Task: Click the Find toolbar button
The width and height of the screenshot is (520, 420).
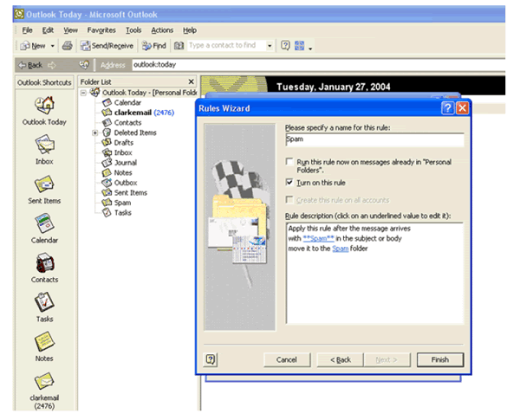Action: pyautogui.click(x=154, y=46)
